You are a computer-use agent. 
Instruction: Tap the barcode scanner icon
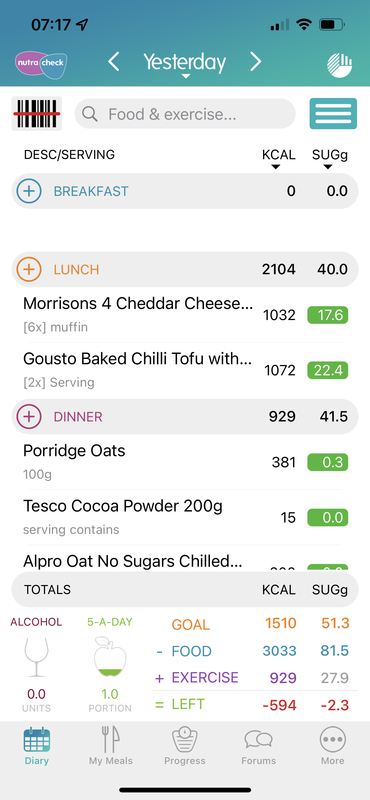pos(36,113)
